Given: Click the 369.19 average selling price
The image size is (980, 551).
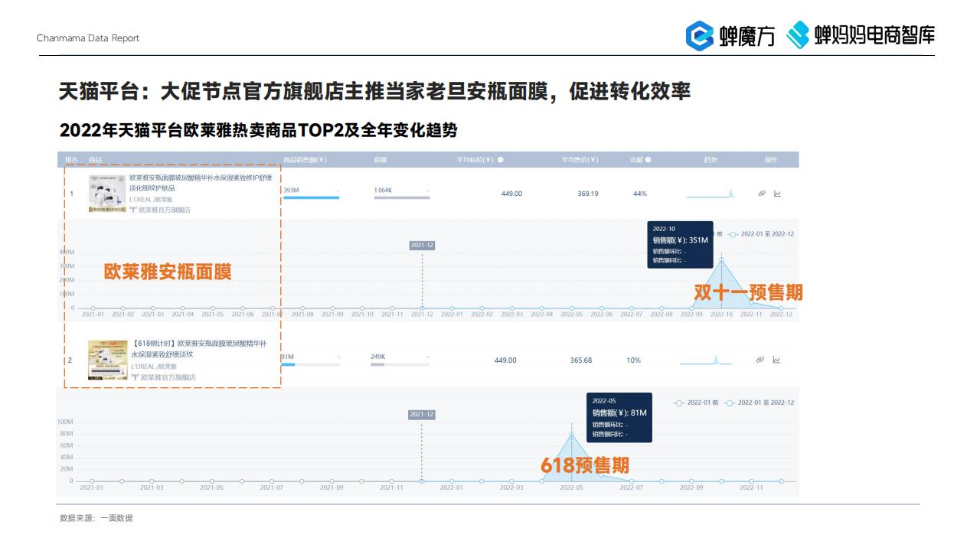Looking at the screenshot, I should tap(588, 194).
